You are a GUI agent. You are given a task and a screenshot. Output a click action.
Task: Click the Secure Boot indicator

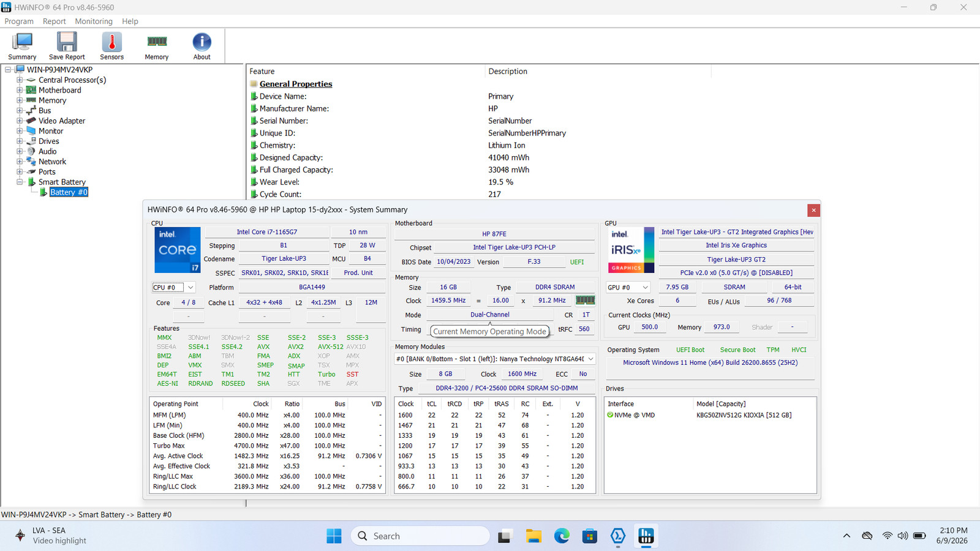point(737,350)
